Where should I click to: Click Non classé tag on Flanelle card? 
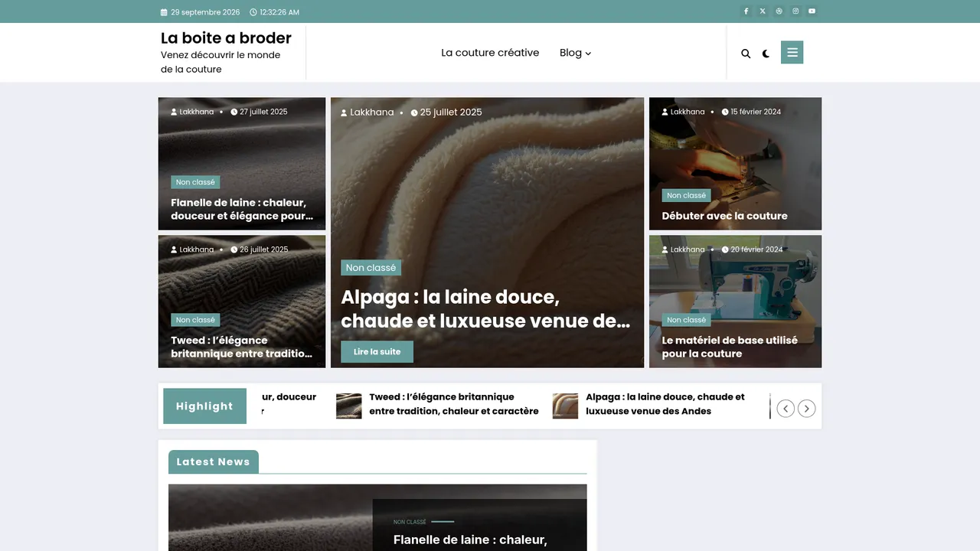[x=195, y=182]
